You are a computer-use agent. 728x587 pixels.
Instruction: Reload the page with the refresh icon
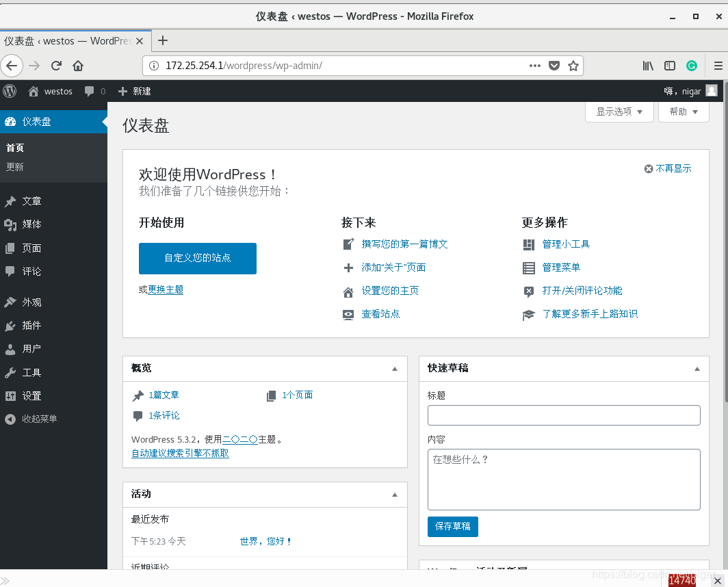click(x=56, y=66)
